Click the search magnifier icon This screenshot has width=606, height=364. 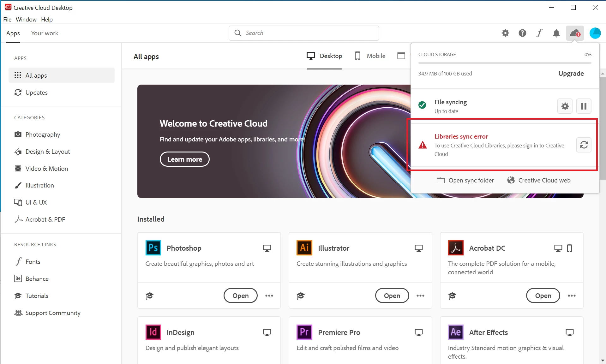pyautogui.click(x=238, y=33)
